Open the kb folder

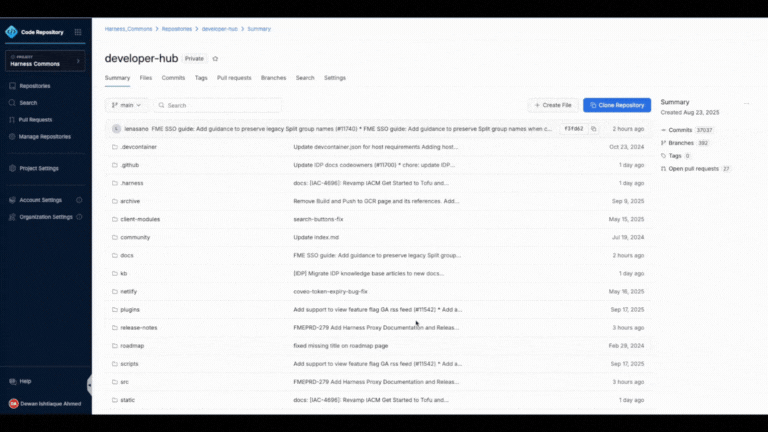click(123, 274)
